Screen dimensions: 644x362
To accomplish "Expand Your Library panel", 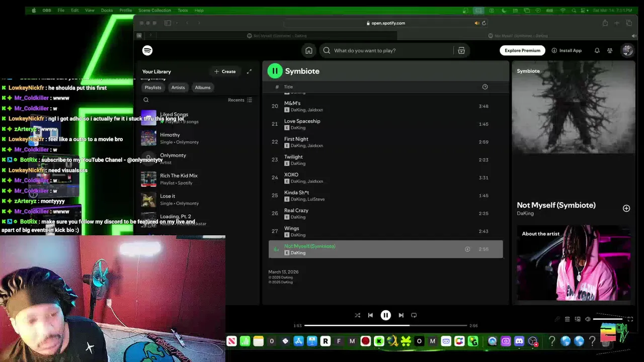I will pos(249,71).
